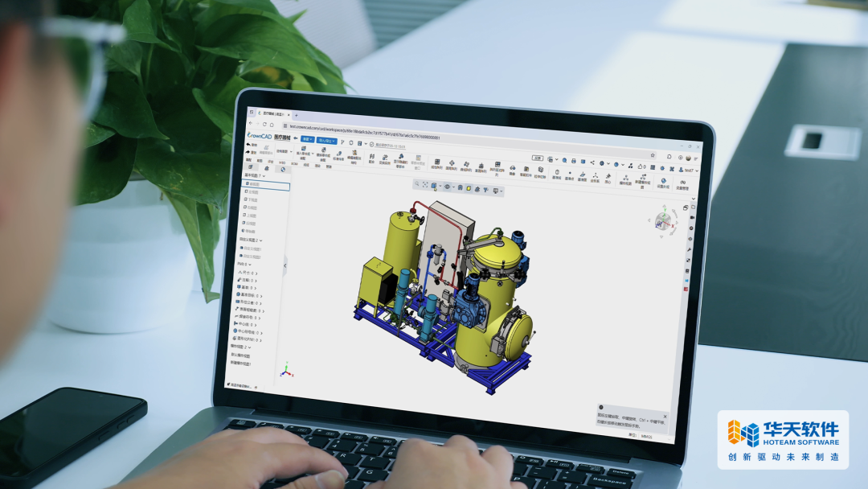Viewport: 868px width, 489px height.
Task: Toggle the eye visibility icon in view toolbar
Action: [x=448, y=187]
